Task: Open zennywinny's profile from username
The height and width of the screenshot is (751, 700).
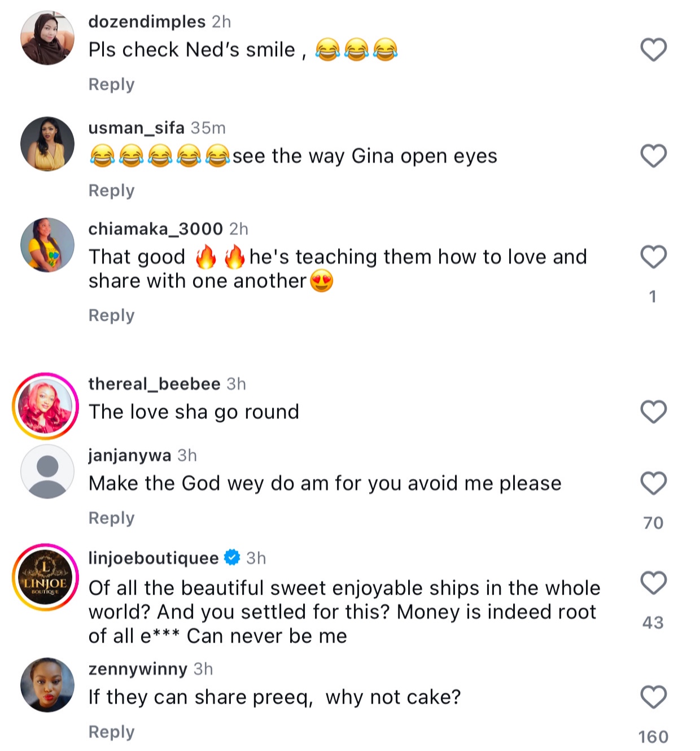Action: point(138,669)
